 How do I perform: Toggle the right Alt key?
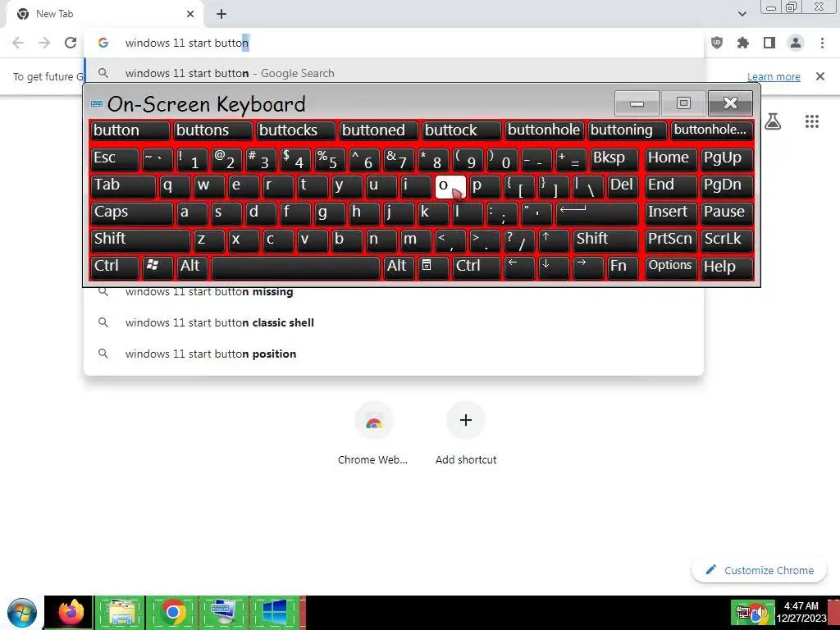coord(399,267)
